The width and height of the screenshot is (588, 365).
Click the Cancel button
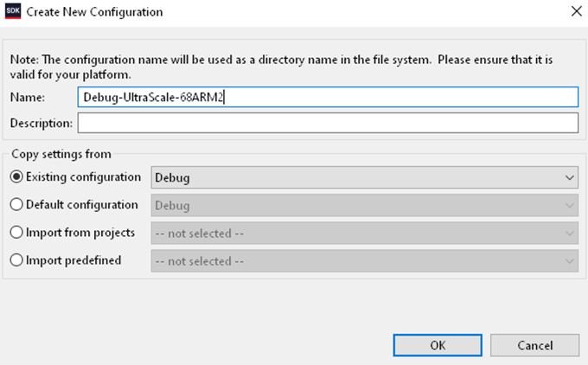(x=535, y=344)
